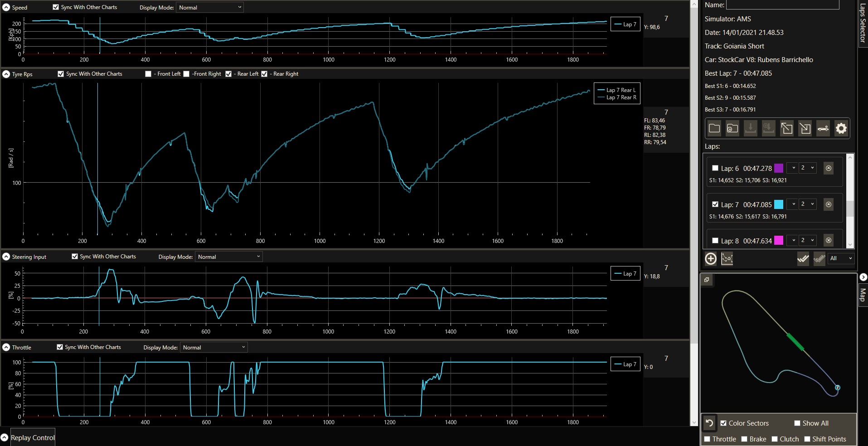Collapse the Tyre Rps chart panel
868x446 pixels.
[6, 74]
